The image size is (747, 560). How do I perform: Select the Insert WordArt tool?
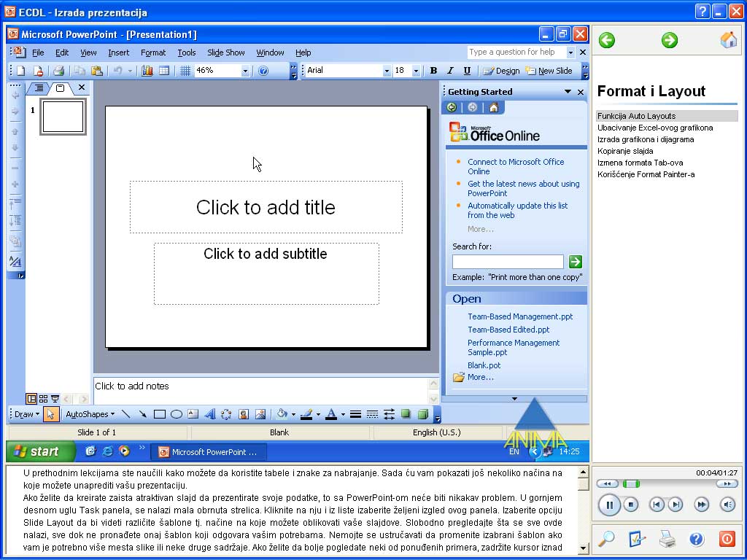(x=212, y=413)
